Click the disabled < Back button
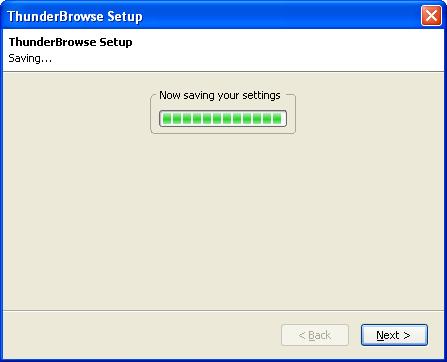 pyautogui.click(x=315, y=335)
